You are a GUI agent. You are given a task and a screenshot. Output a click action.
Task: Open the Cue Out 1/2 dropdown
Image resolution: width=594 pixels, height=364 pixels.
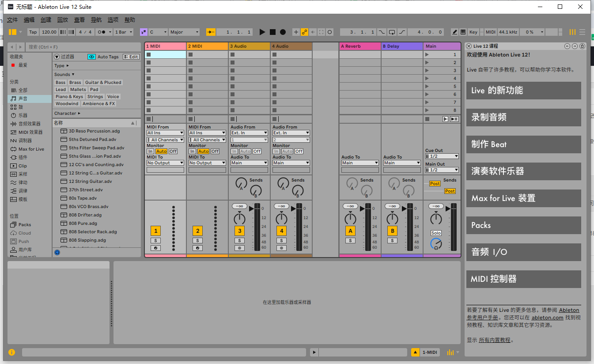click(442, 156)
